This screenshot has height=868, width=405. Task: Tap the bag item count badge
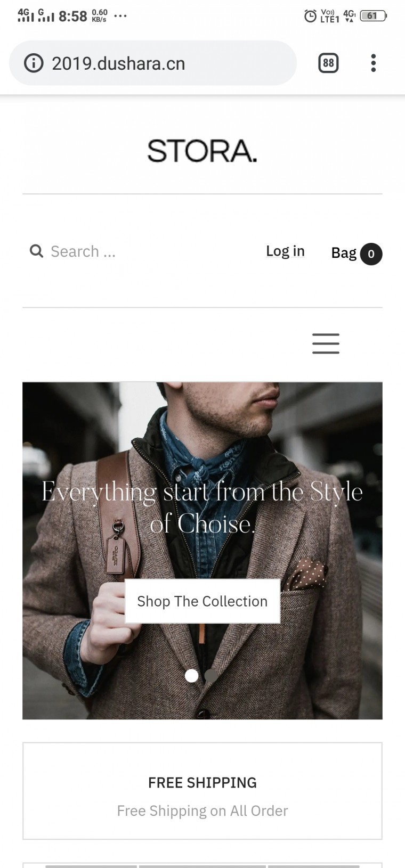click(x=371, y=254)
